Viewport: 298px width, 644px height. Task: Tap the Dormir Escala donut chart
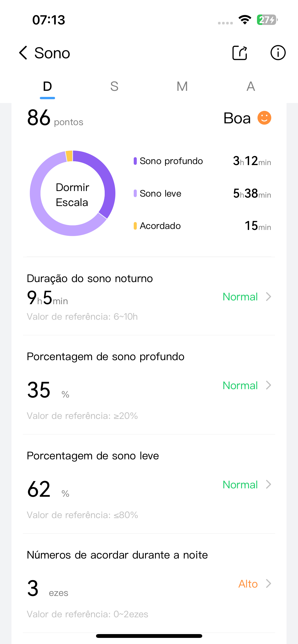[x=73, y=193]
